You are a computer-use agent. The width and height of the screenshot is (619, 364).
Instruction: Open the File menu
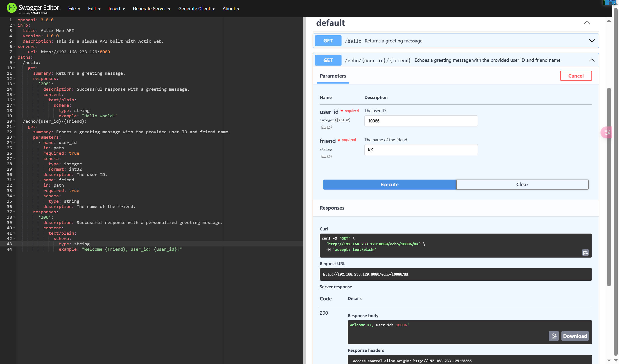(x=74, y=9)
